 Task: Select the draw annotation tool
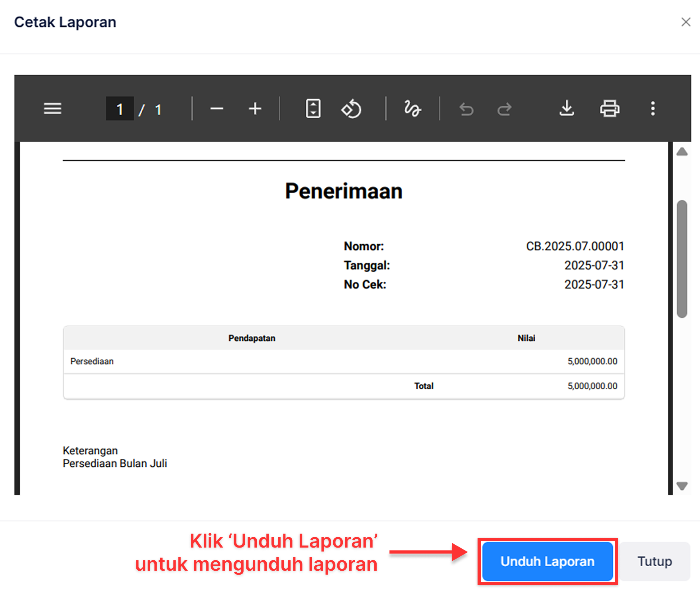tap(412, 108)
